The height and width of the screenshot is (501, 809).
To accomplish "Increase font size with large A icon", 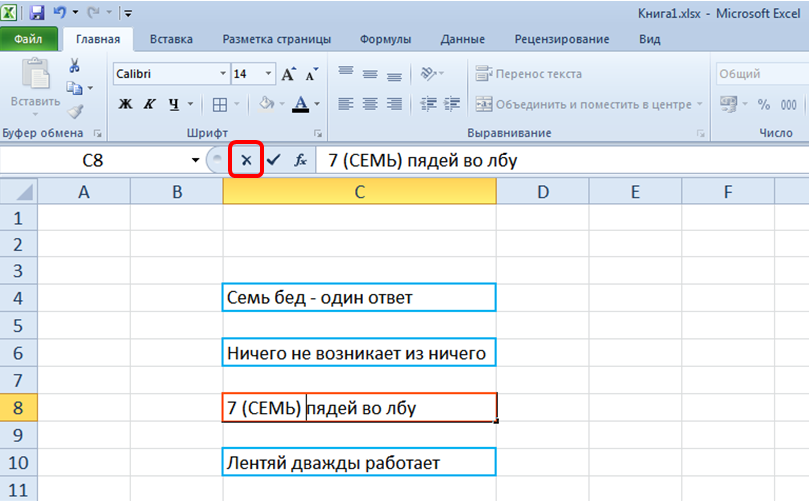I will pos(289,74).
